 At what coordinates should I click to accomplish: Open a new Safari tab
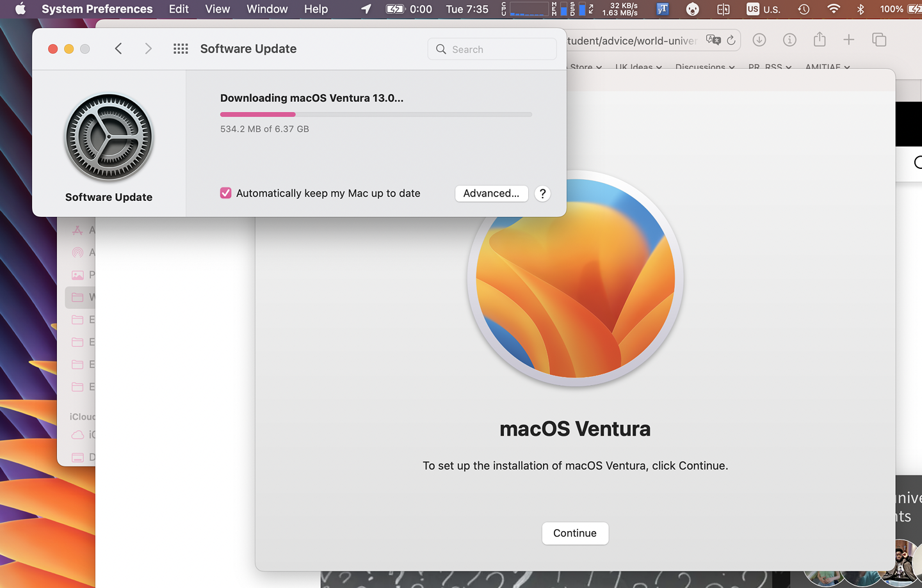[x=849, y=40]
